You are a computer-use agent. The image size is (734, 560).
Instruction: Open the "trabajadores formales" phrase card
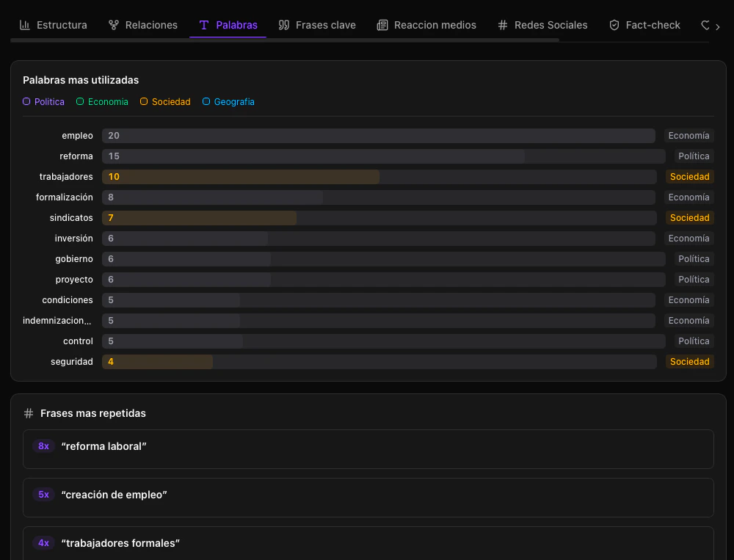368,543
